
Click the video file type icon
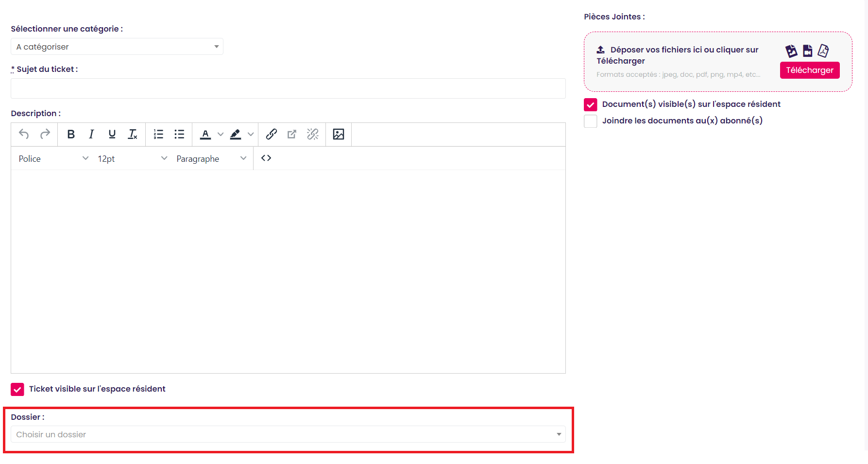(807, 51)
